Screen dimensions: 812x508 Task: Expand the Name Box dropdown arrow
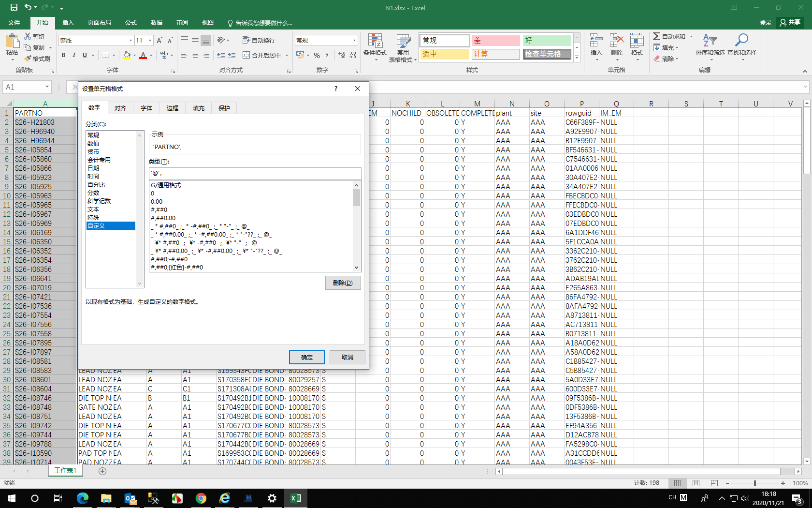47,87
